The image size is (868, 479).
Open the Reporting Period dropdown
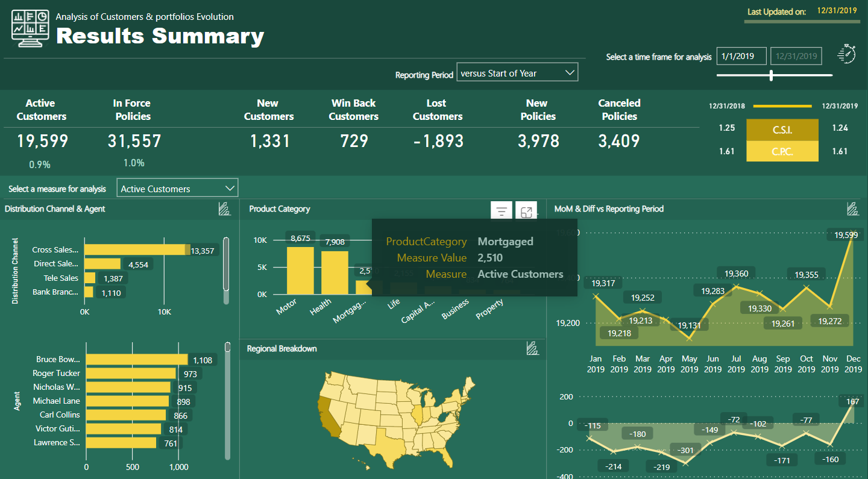(517, 73)
